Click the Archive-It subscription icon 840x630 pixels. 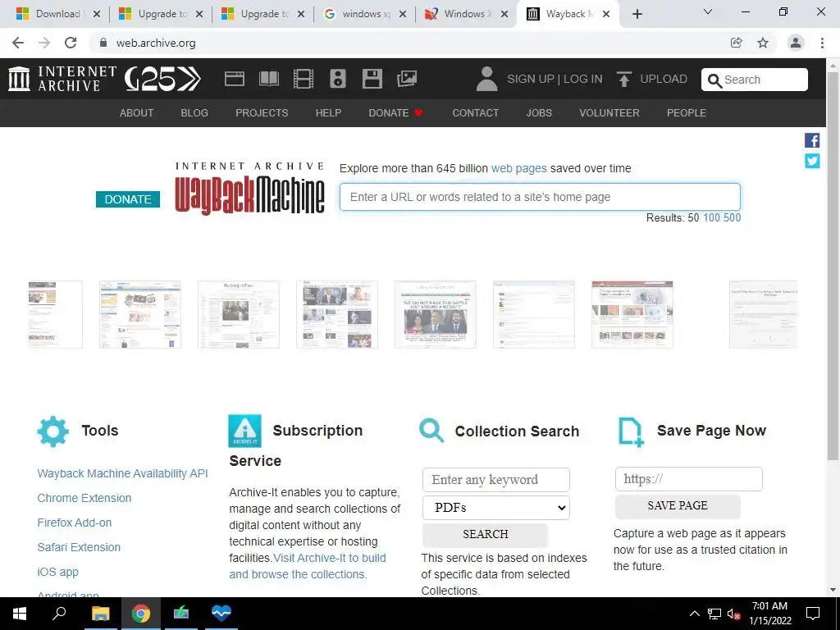click(244, 431)
